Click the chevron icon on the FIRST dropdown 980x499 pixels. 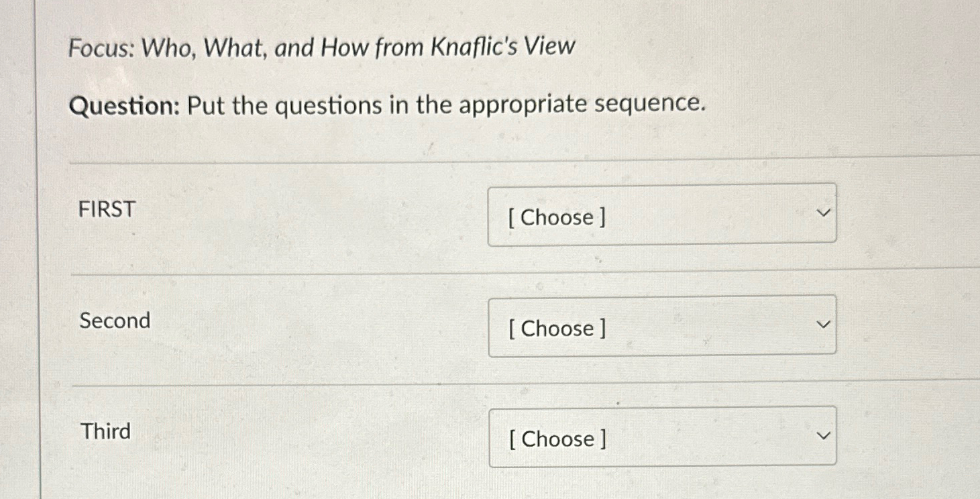point(823,213)
